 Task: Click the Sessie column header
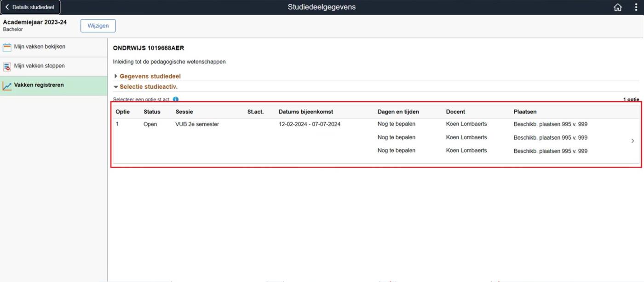pos(184,112)
